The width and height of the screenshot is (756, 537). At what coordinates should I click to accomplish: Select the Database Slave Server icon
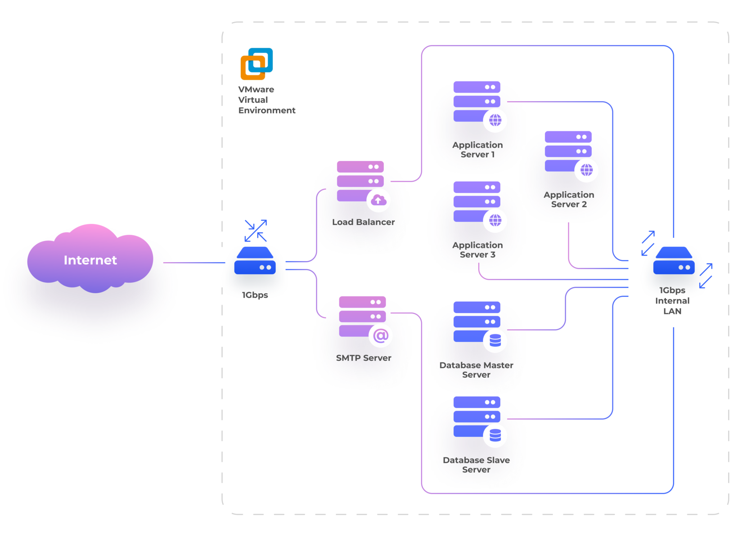pyautogui.click(x=480, y=421)
